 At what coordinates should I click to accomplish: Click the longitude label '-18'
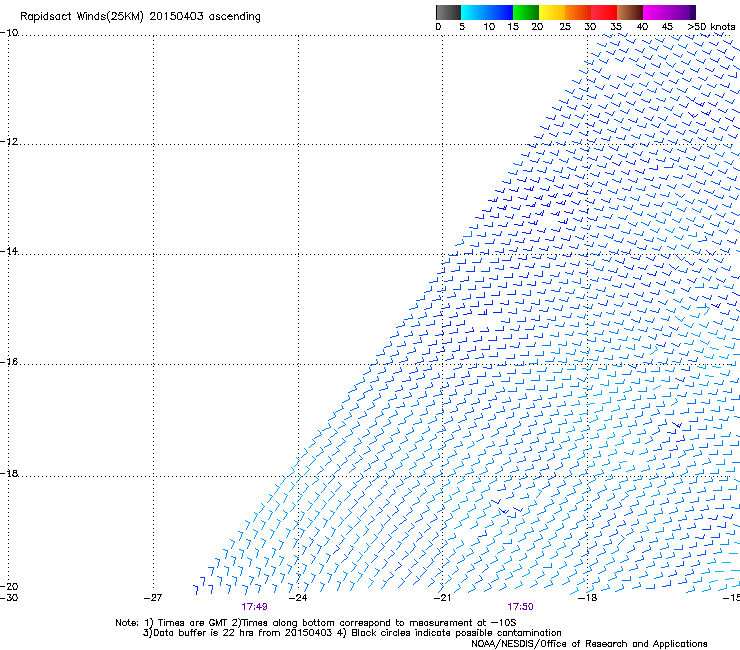[588, 598]
